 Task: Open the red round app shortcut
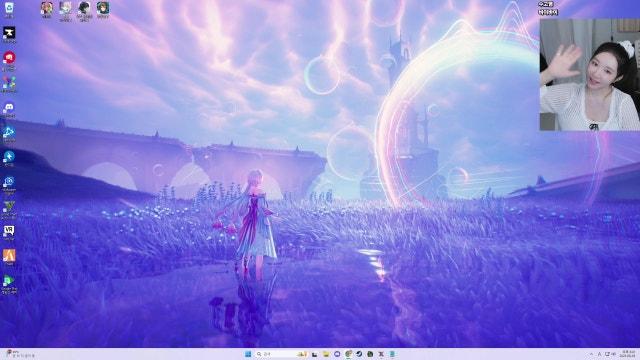point(9,60)
